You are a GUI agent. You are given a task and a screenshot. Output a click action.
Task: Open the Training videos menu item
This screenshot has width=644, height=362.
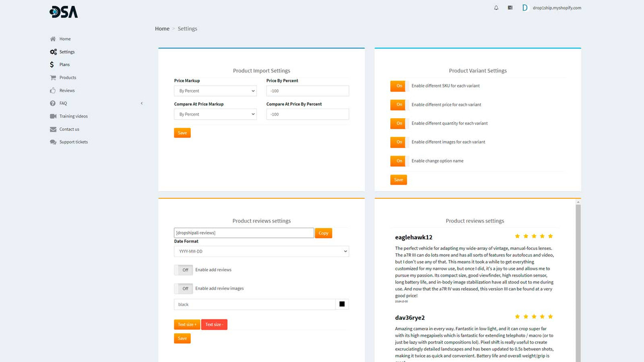click(73, 116)
